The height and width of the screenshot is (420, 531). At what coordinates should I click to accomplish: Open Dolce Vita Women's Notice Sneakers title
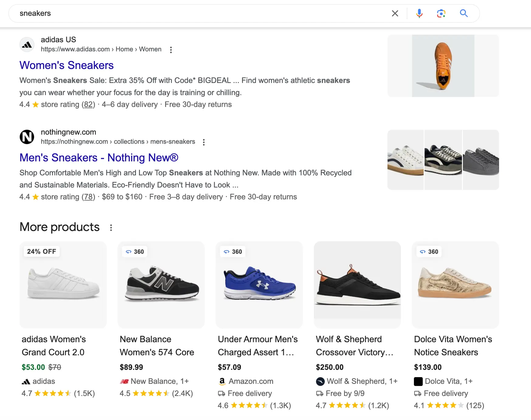453,346
